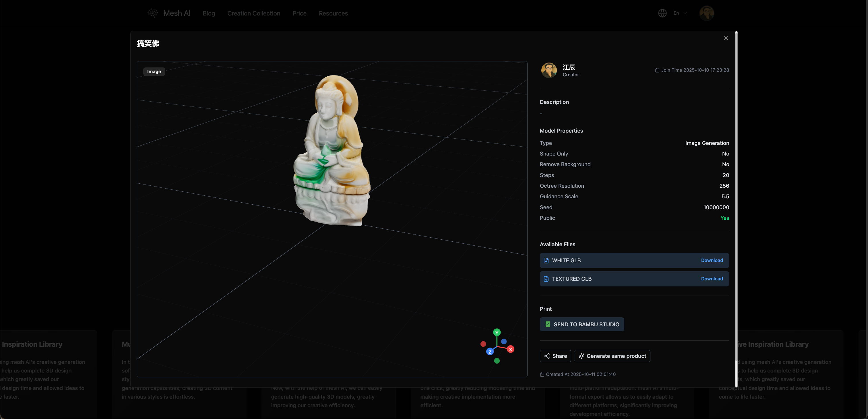Open the Blog menu item
Viewport: 868px width, 419px height.
[x=209, y=13]
